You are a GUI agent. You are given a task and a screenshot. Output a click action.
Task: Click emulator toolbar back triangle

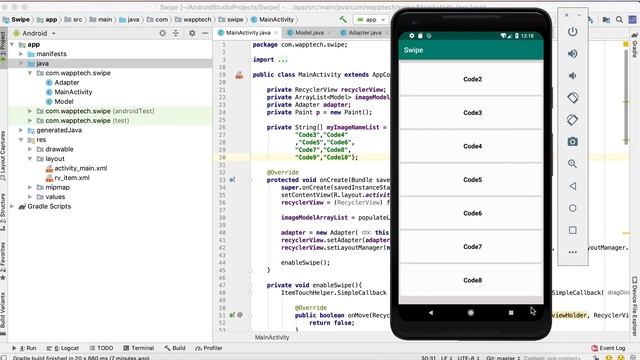(x=572, y=186)
